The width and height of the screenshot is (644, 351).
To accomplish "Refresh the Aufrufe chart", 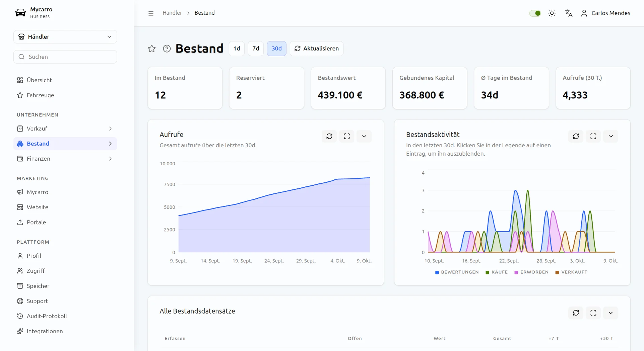I will [x=329, y=136].
